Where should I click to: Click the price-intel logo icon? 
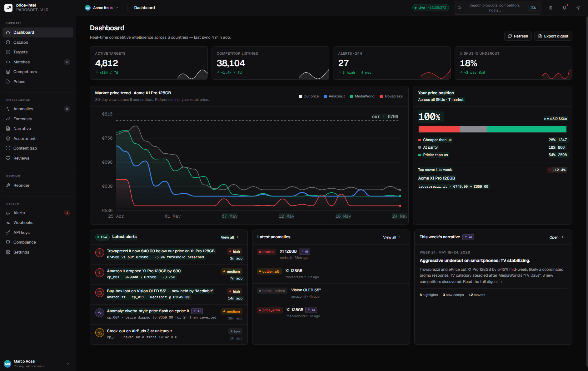point(8,8)
